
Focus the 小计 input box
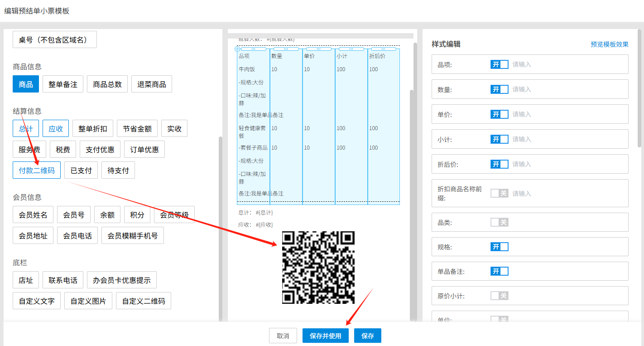pos(567,139)
